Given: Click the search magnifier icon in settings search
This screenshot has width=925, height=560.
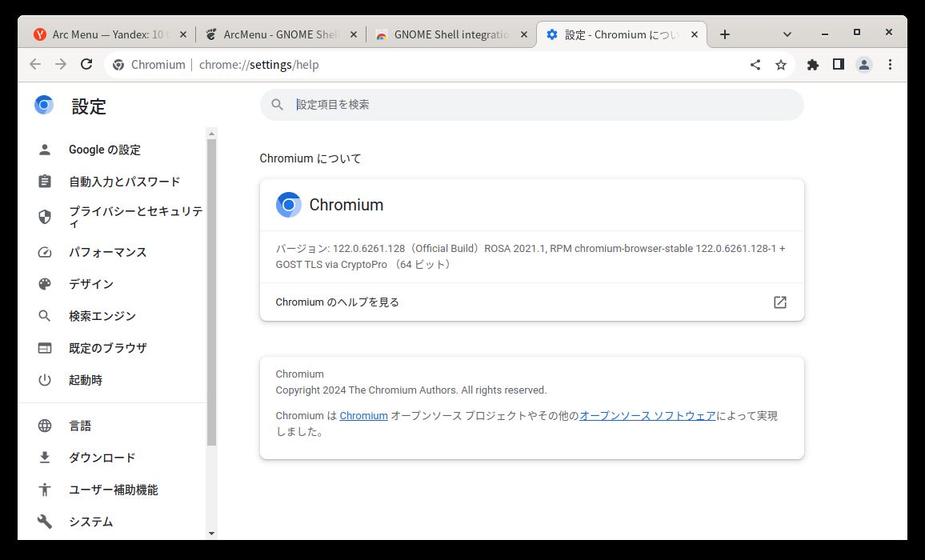Looking at the screenshot, I should (x=278, y=105).
